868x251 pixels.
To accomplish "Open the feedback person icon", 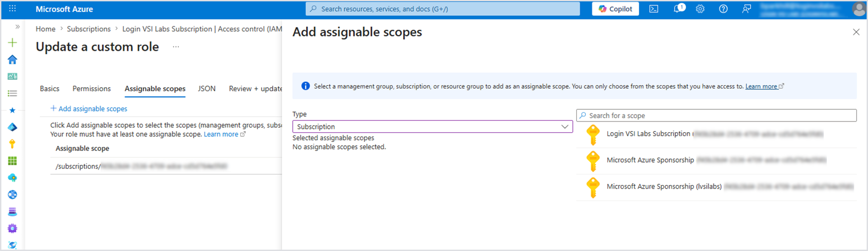I will [747, 9].
